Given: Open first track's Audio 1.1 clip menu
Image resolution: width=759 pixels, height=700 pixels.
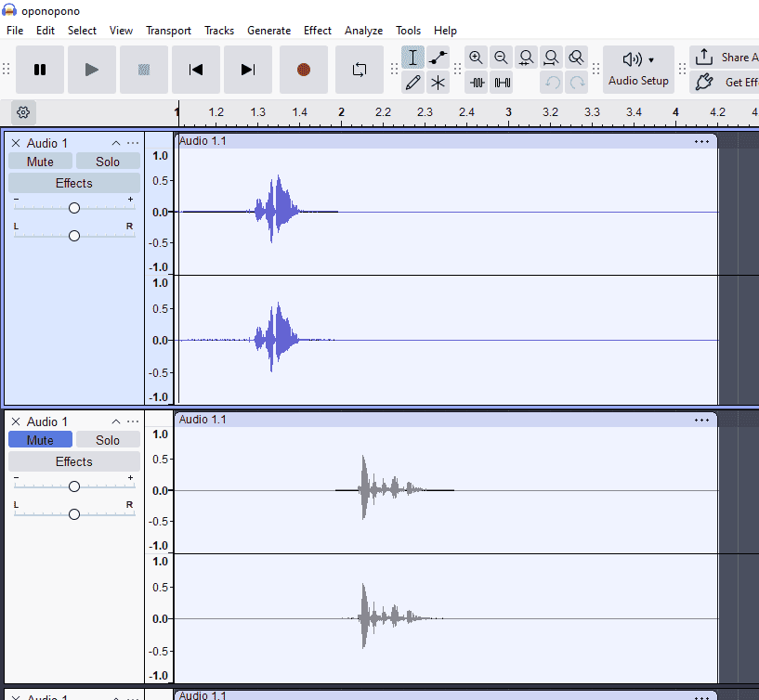Looking at the screenshot, I should [x=701, y=142].
